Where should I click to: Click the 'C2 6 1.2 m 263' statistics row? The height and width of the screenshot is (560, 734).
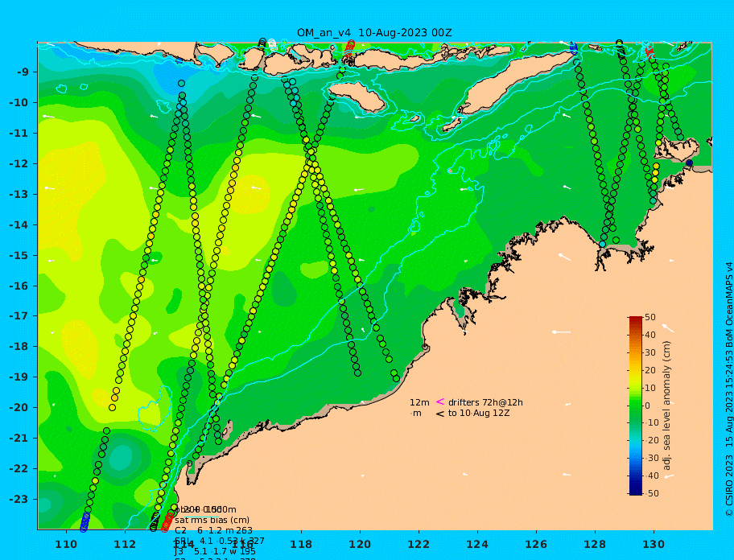point(213,530)
